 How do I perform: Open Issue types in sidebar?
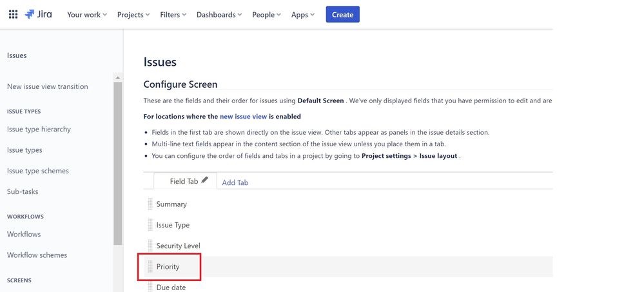(24, 150)
